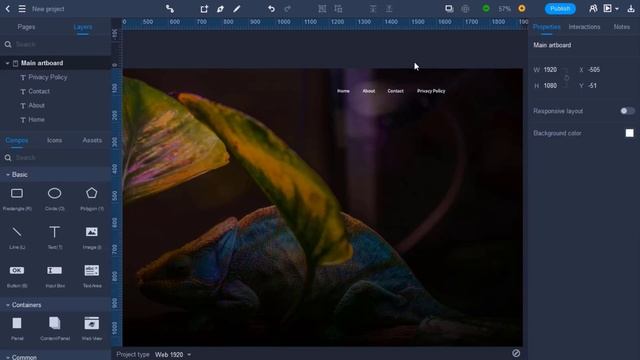Viewport: 640px width, 360px height.
Task: Switch to the Layers tab
Action: pyautogui.click(x=83, y=27)
